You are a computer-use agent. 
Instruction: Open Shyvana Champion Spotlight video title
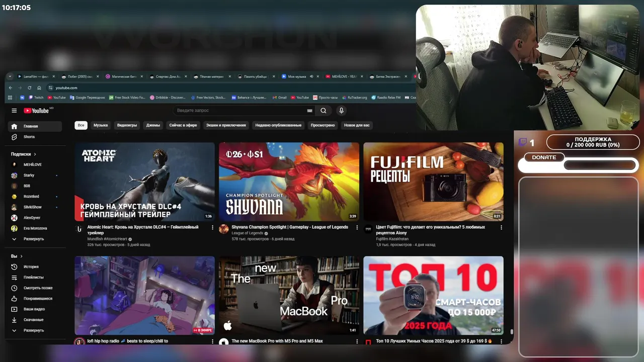(x=290, y=227)
